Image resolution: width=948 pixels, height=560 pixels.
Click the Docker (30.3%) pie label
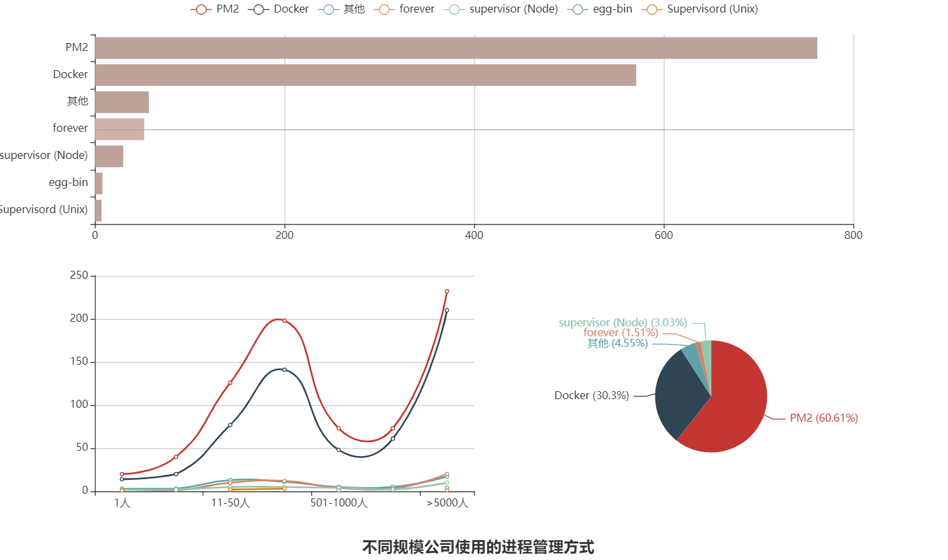click(592, 396)
